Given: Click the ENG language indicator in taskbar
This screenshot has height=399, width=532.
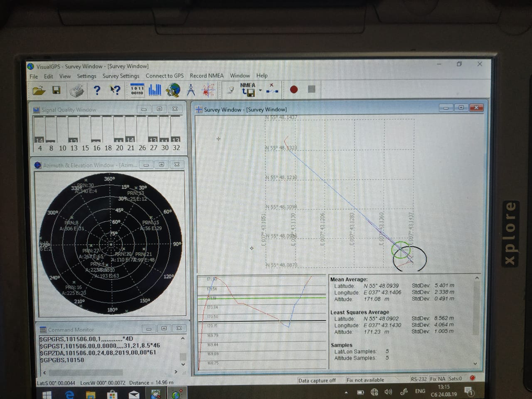Looking at the screenshot, I should (x=420, y=392).
